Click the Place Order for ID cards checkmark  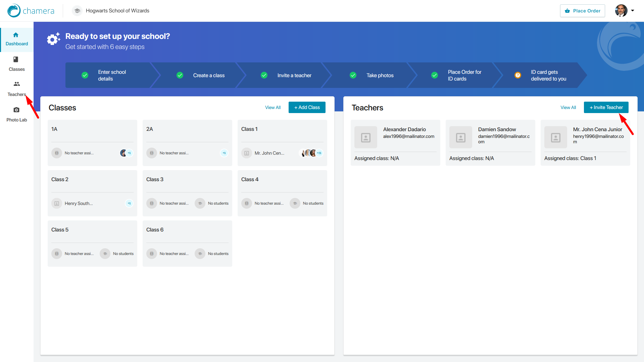point(435,75)
